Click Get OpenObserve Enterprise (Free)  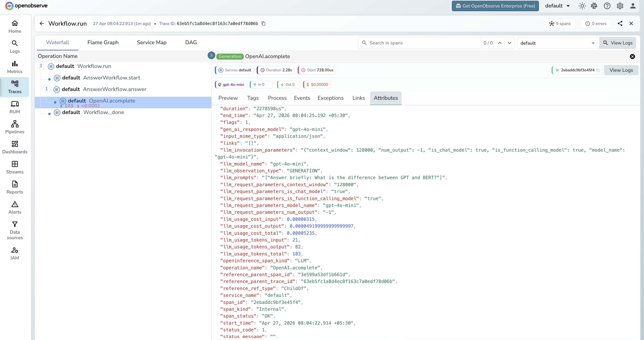tap(495, 6)
